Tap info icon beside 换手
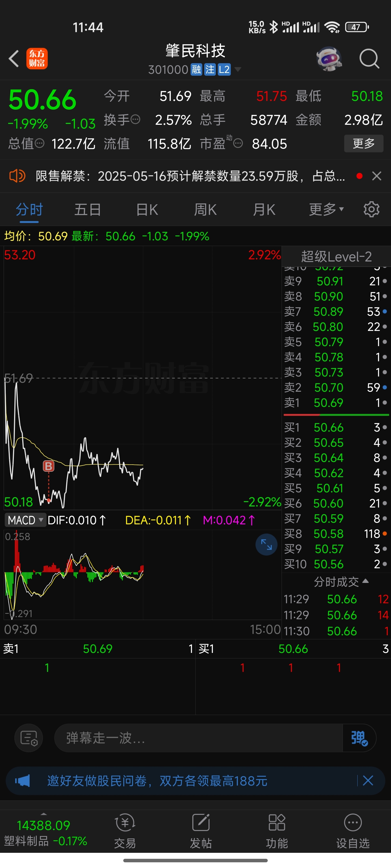This screenshot has height=868, width=391. coord(135,119)
